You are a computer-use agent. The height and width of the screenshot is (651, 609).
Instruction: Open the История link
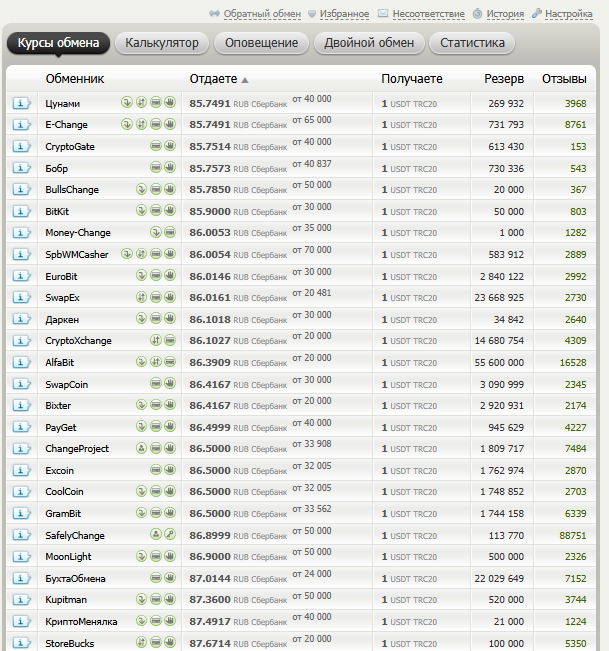(505, 14)
